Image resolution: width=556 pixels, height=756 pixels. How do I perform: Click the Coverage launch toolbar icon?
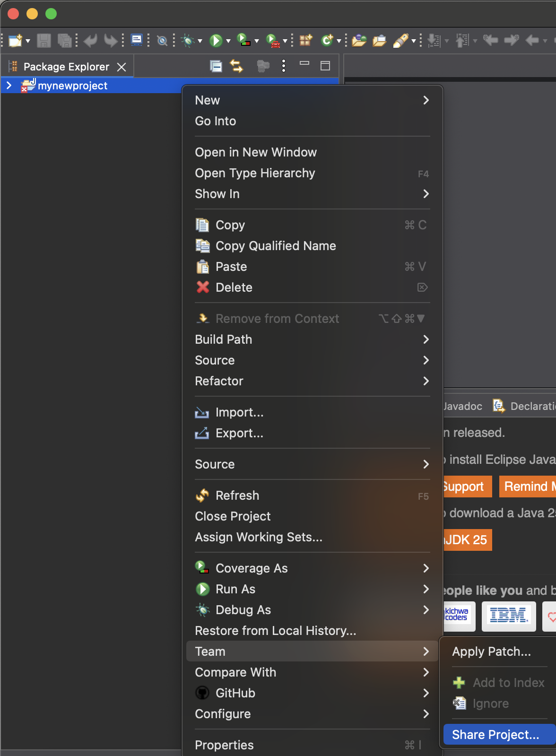point(243,41)
